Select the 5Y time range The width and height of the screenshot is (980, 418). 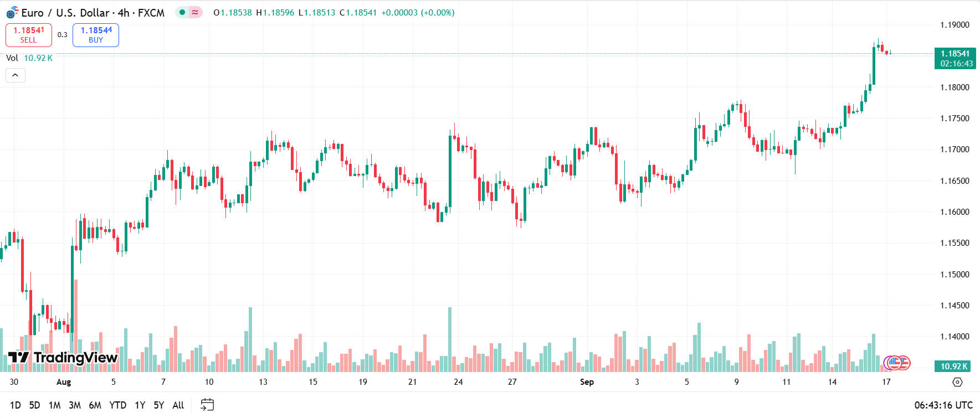click(x=158, y=405)
